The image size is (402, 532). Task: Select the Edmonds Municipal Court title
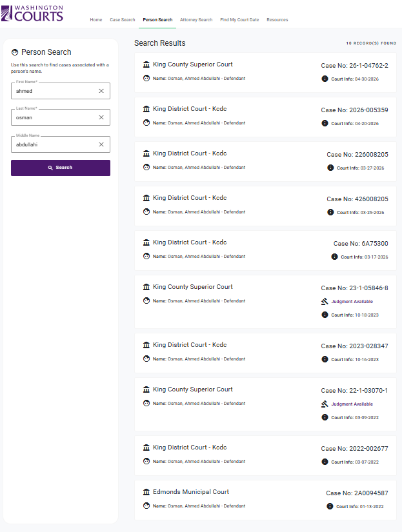191,492
